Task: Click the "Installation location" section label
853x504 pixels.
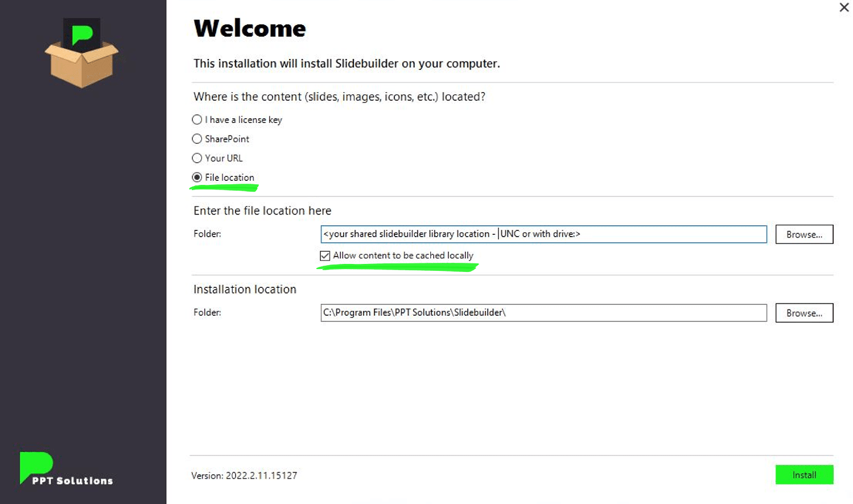Action: point(245,289)
